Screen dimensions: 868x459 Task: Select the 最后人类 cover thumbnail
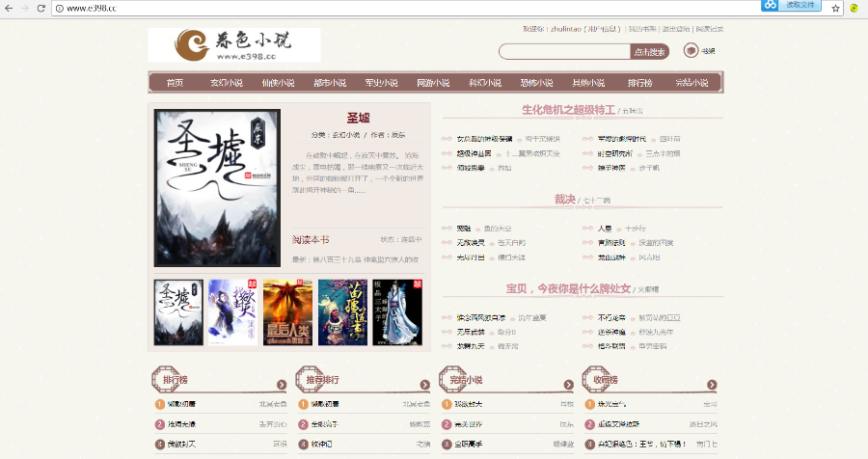point(287,312)
